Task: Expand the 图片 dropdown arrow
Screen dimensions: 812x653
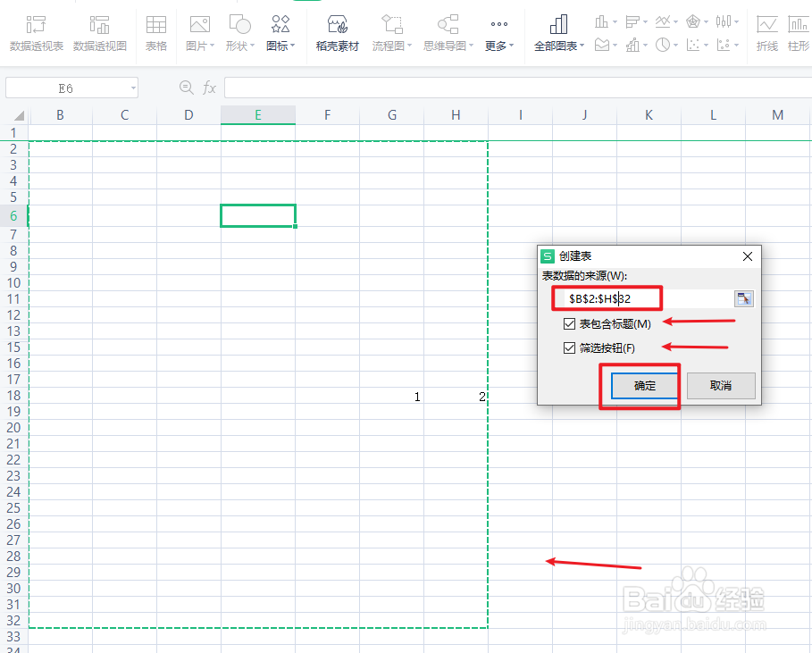Action: [x=213, y=46]
